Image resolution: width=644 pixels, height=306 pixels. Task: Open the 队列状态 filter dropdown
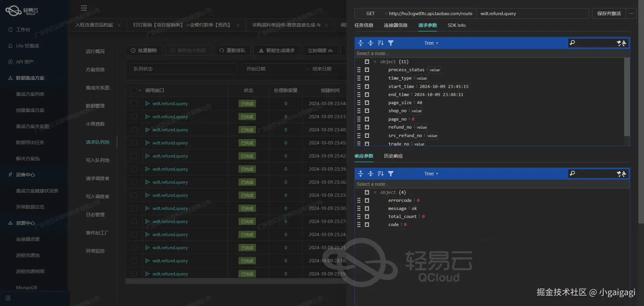[183, 69]
